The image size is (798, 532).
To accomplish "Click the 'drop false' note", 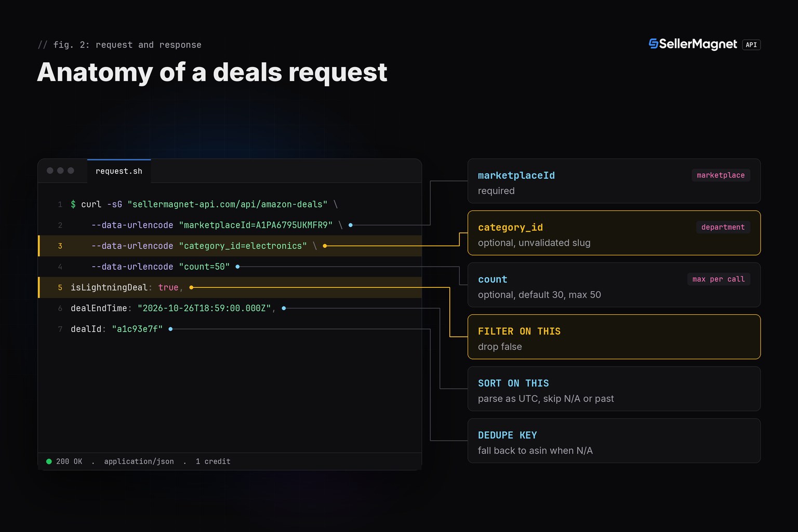I will point(500,347).
